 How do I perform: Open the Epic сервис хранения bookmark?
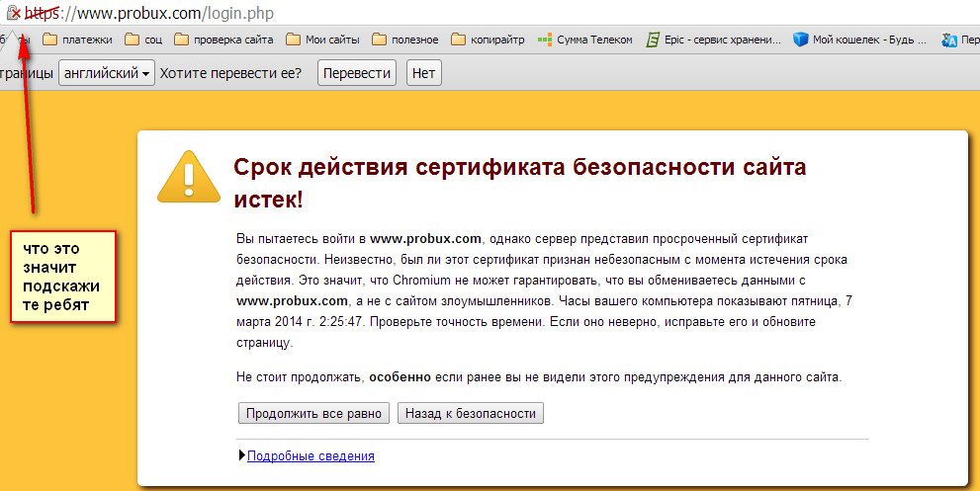[712, 41]
